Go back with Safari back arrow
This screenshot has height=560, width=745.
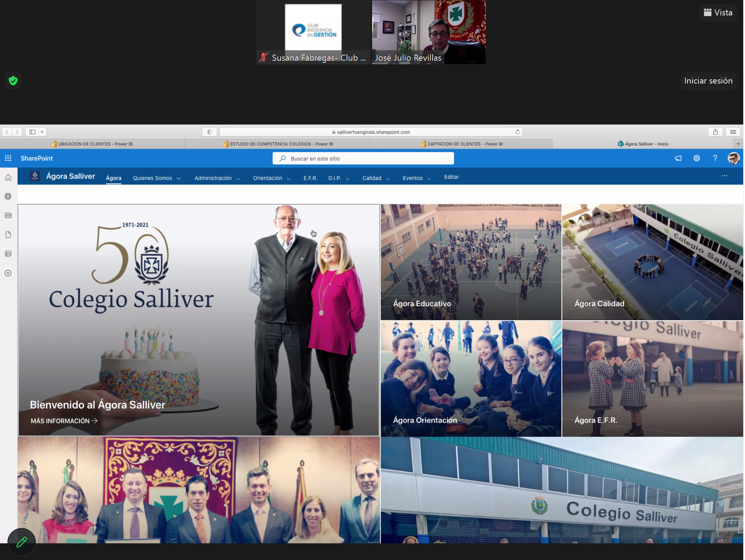[x=7, y=132]
